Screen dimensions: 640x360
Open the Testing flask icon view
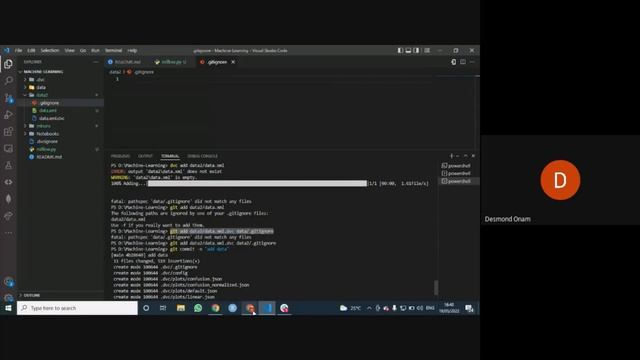[x=8, y=165]
